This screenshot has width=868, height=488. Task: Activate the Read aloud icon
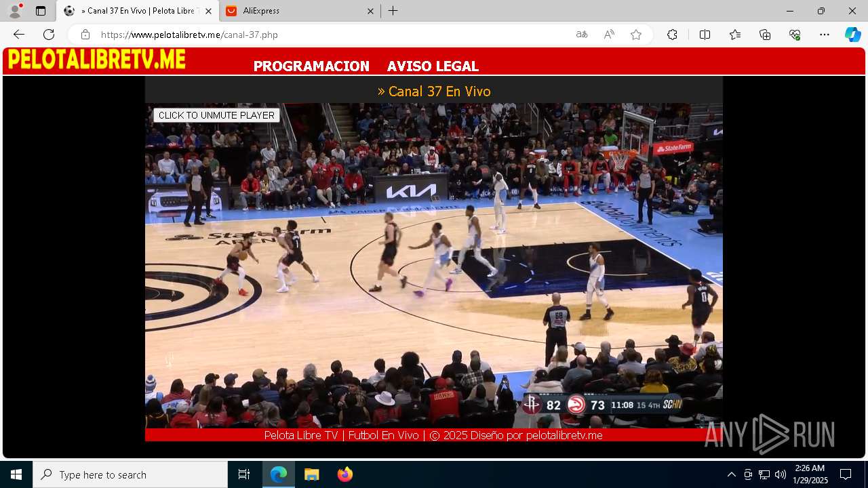click(x=609, y=35)
